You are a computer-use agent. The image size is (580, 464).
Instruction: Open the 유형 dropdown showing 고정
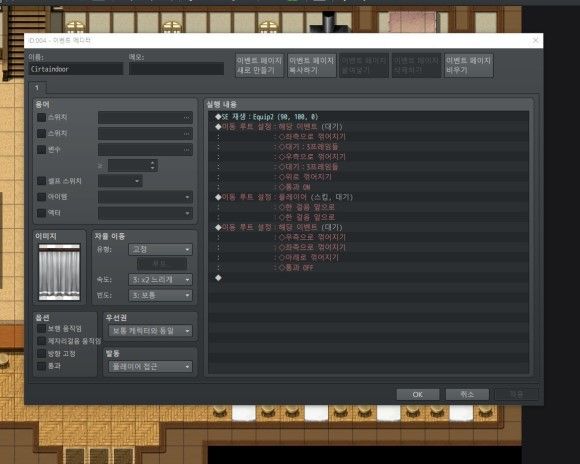(160, 249)
